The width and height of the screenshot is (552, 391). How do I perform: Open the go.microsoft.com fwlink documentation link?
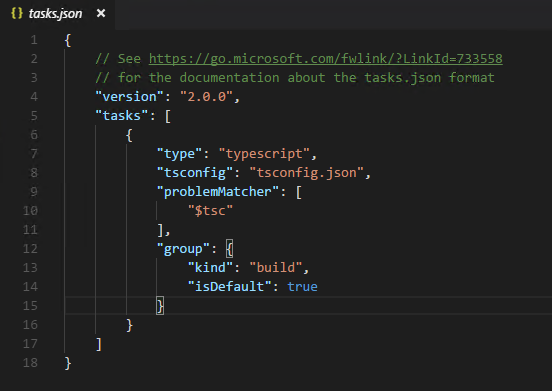point(326,58)
